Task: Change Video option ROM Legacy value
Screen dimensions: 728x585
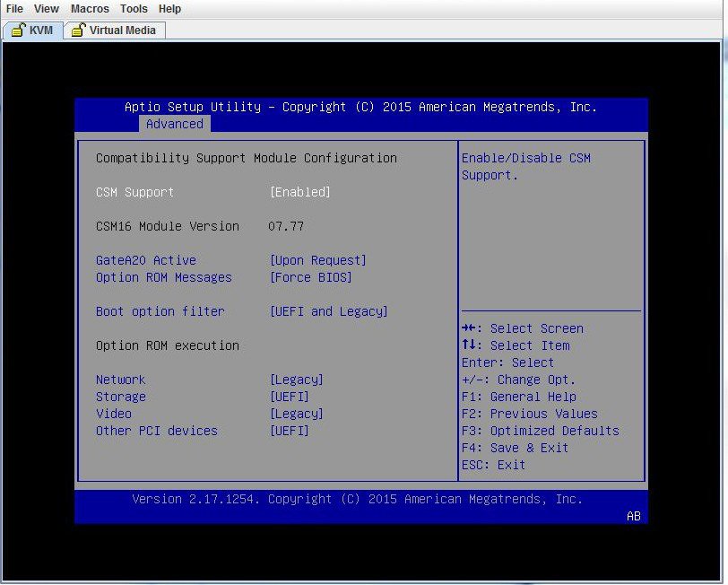Action: pyautogui.click(x=296, y=414)
